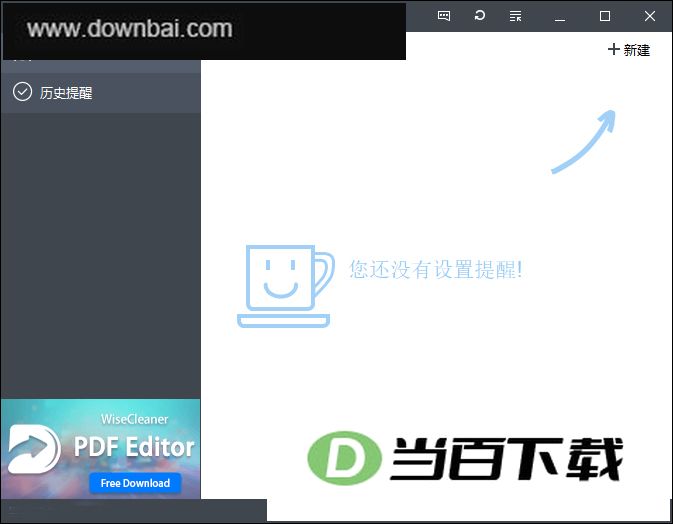
Task: Click the 新建 button to create reminder
Action: tap(629, 50)
